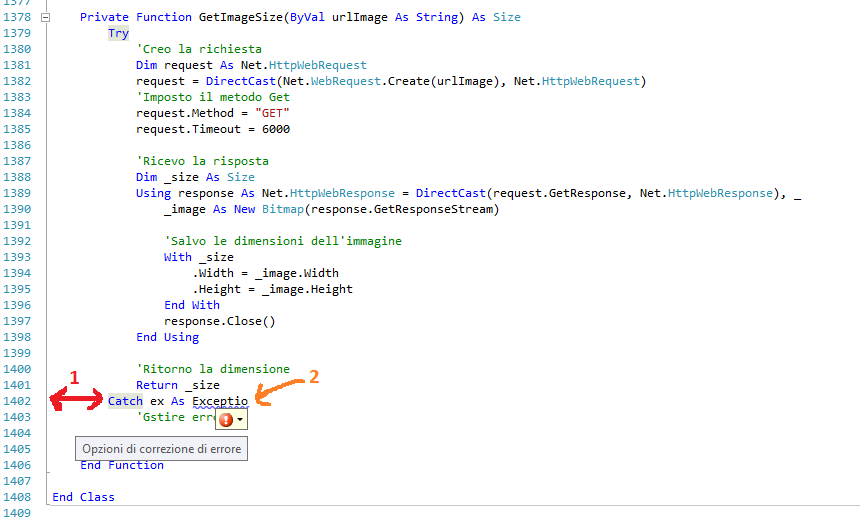Click the End Class statement
This screenshot has width=860, height=519.
84,497
